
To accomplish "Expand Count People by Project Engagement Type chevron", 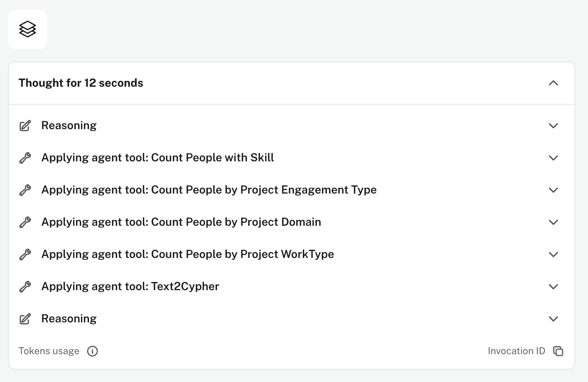I will coord(553,190).
